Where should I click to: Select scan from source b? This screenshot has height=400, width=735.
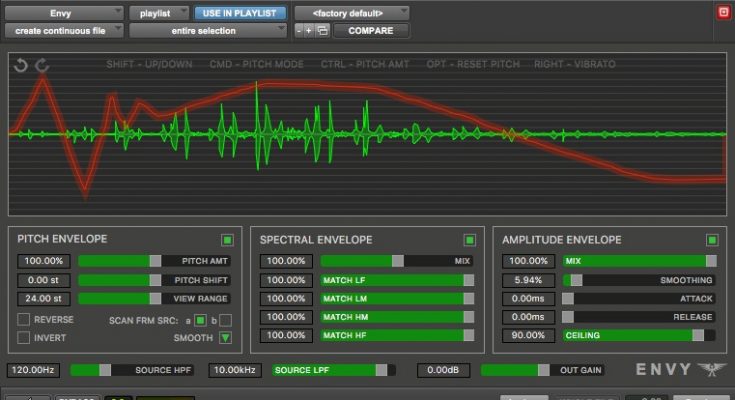click(x=226, y=319)
